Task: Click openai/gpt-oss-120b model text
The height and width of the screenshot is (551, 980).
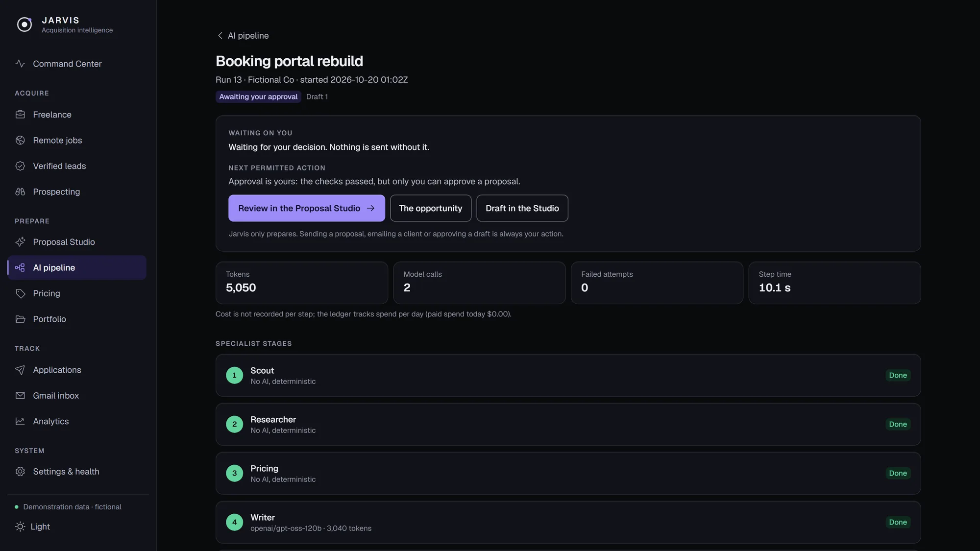Action: pos(286,528)
